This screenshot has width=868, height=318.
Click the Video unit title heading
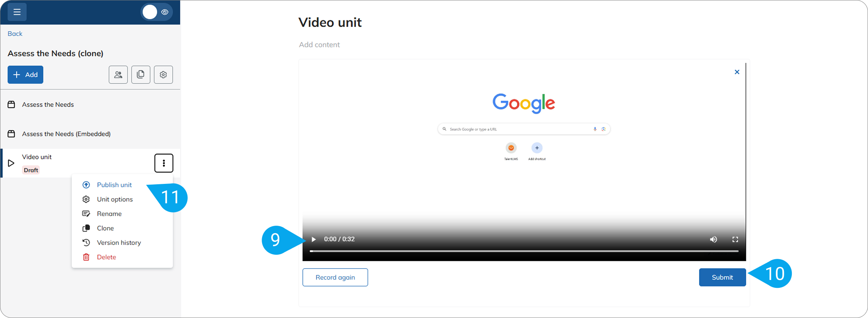(330, 22)
